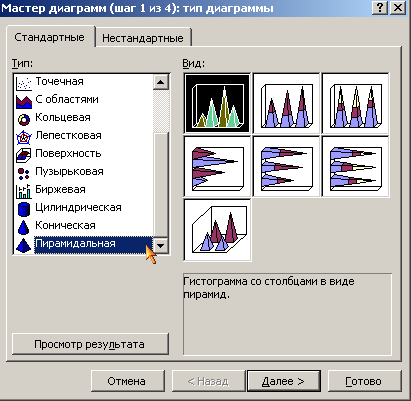Select the Биржевая list item text
This screenshot has height=401, width=411.
(x=60, y=189)
